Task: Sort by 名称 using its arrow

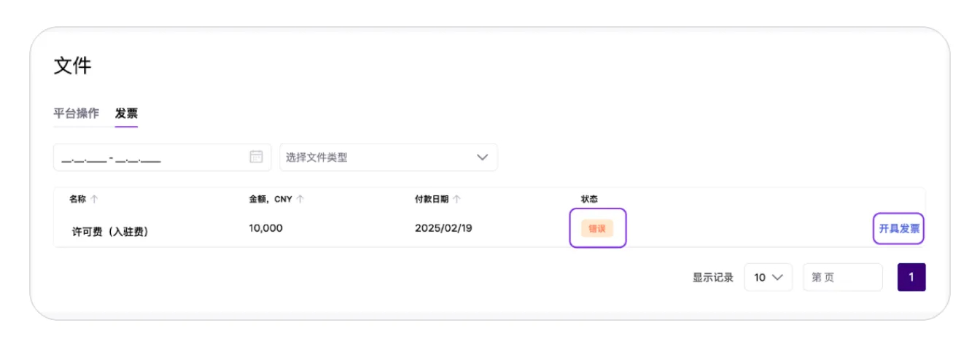Action: click(x=94, y=199)
